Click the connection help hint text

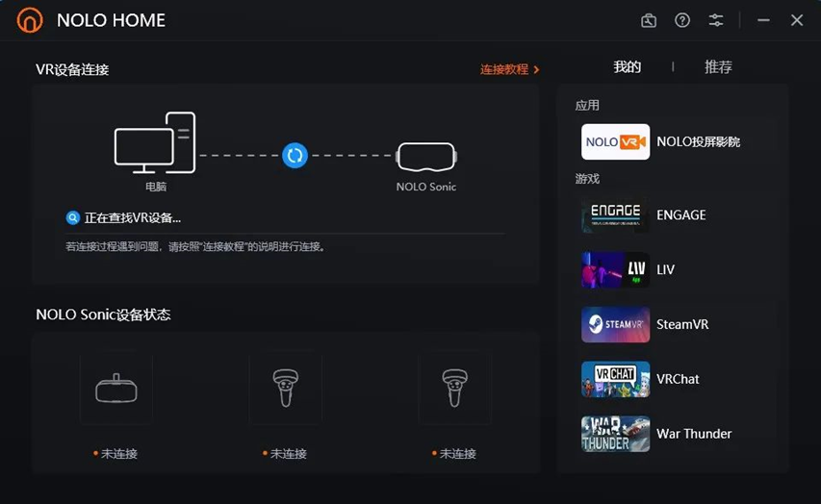(x=195, y=246)
